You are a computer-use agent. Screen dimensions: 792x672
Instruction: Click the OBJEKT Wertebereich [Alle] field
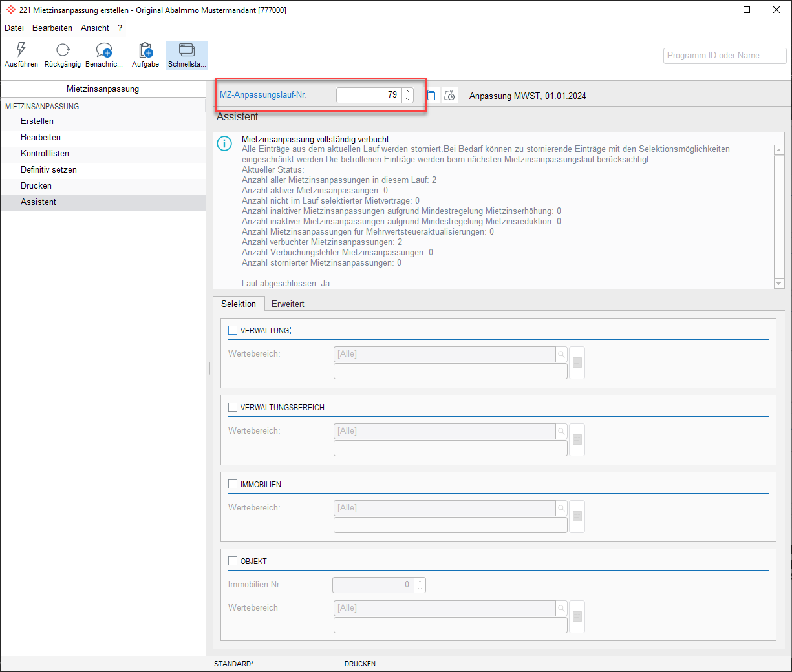tap(445, 608)
